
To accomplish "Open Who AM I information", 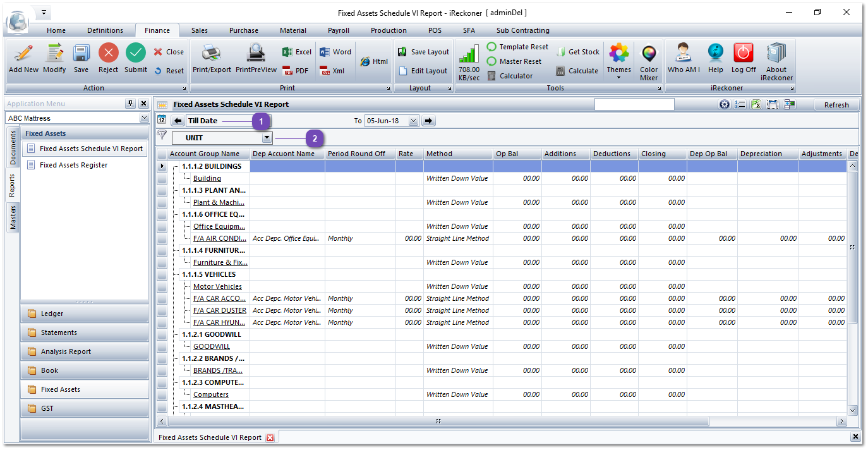I will [x=684, y=61].
